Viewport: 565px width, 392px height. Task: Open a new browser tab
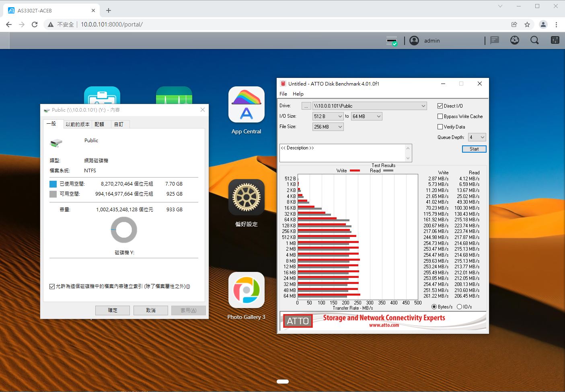[x=109, y=10]
